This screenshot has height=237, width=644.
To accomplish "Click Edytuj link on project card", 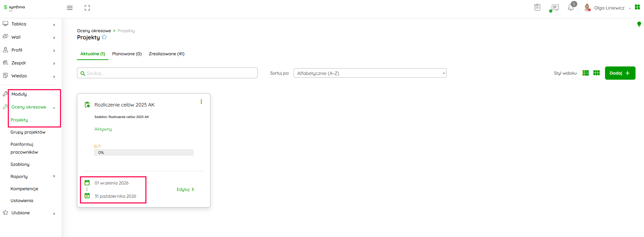I will coord(185,190).
